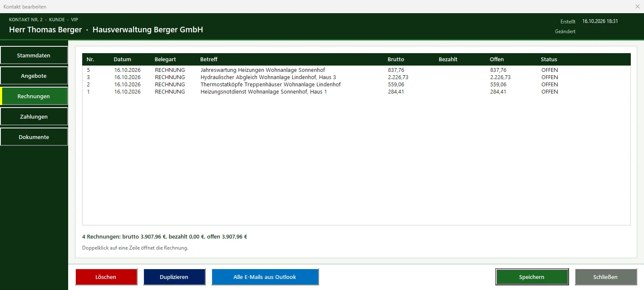Select invoice Thermostatköpfe Treppenhäuser Wohnanlage Lindenhof
The height and width of the screenshot is (290, 644).
tap(356, 85)
